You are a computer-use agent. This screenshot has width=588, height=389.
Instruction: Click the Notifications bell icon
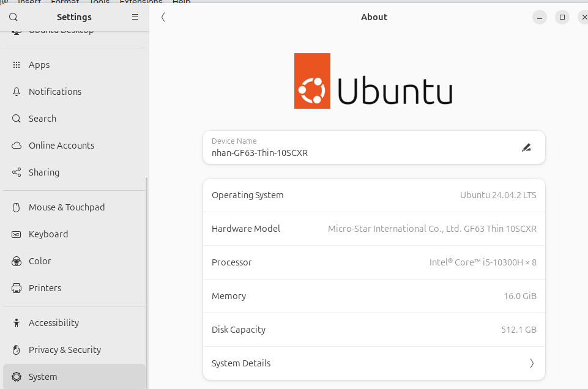pyautogui.click(x=17, y=92)
